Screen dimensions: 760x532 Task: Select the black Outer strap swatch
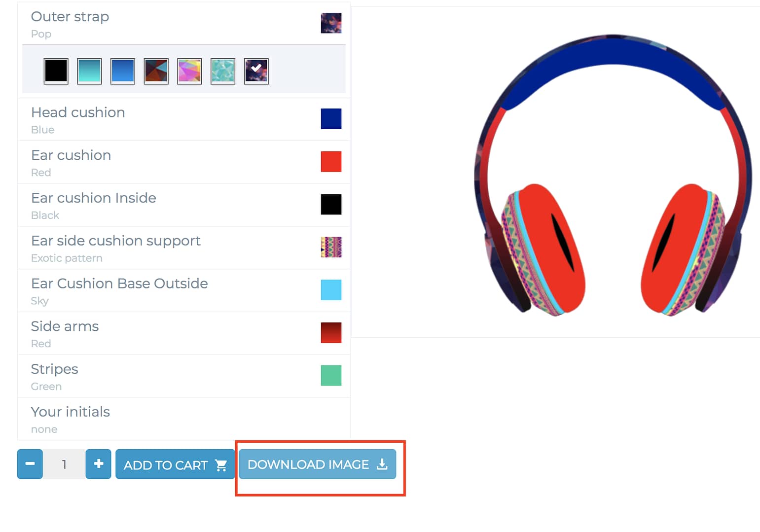tap(56, 71)
